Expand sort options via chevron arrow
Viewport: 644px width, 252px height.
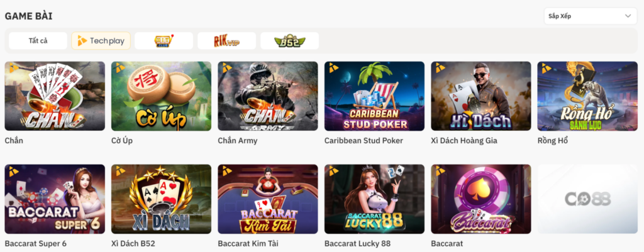[x=628, y=16]
